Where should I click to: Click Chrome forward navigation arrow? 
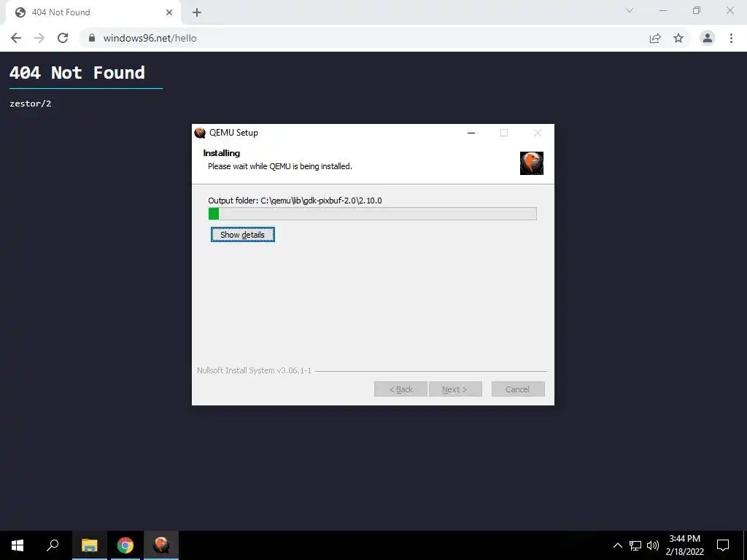(x=39, y=38)
